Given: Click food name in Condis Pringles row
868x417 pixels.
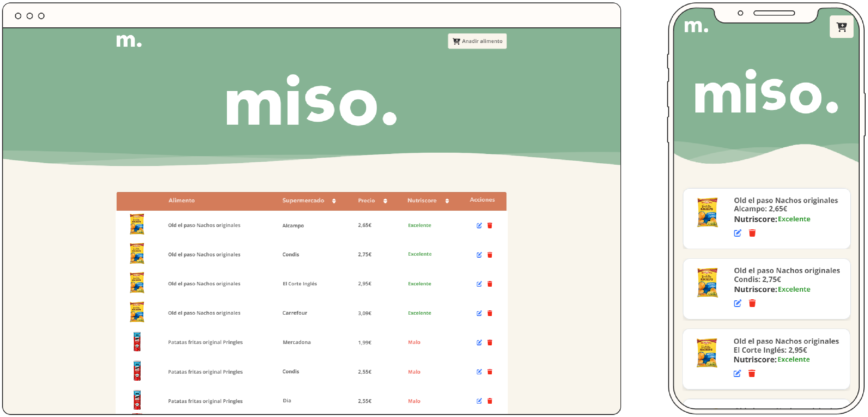Looking at the screenshot, I should click(205, 372).
